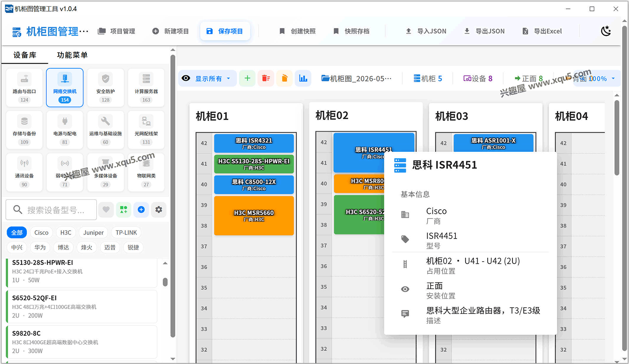
Task: Click 导出JSON
Action: tap(484, 31)
